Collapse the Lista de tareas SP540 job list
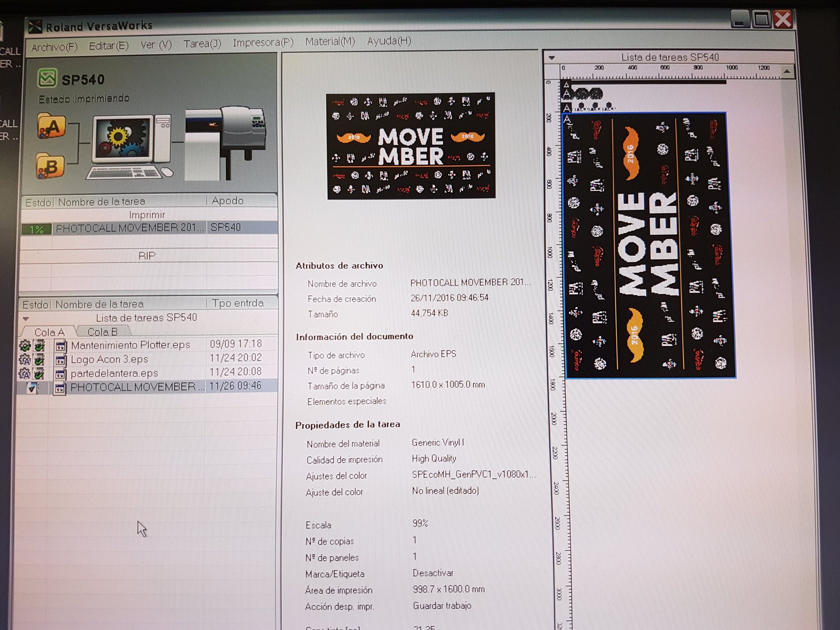 point(26,319)
